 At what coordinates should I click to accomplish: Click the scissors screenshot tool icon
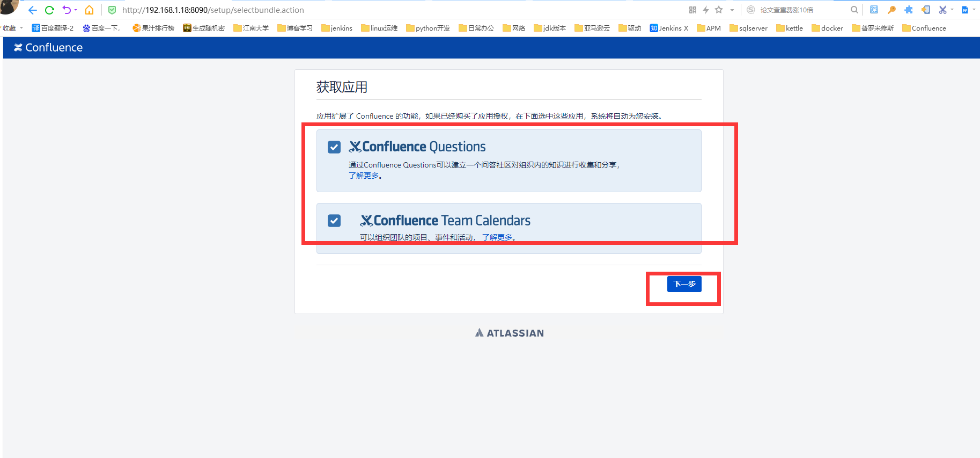[942, 10]
